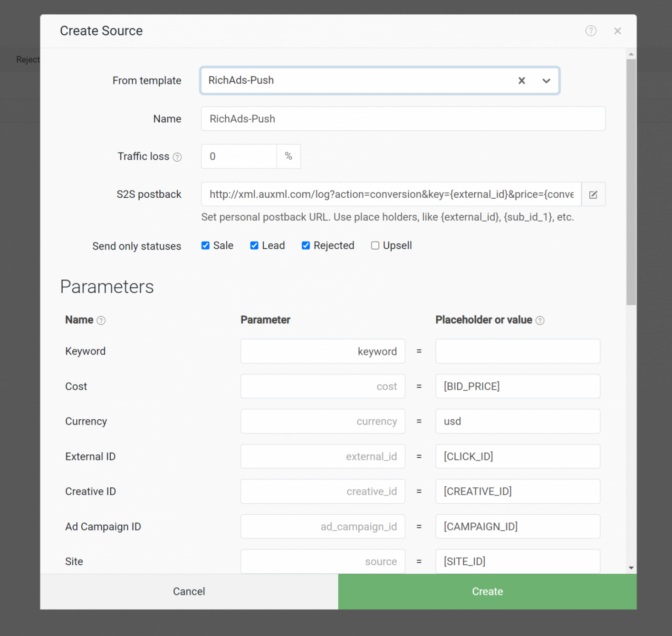Uncheck the Sale status checkbox
Screen dimensions: 672x636
coord(205,245)
